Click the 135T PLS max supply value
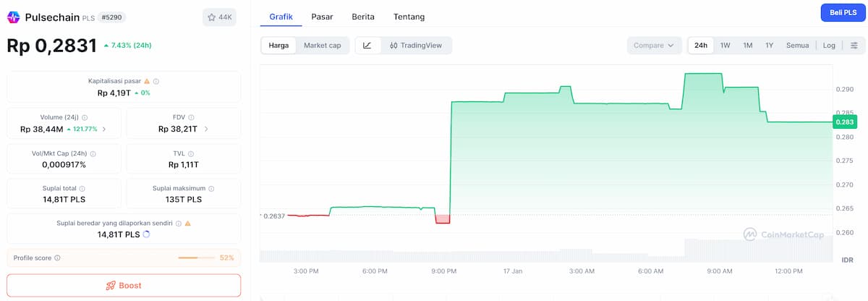Image resolution: width=868 pixels, height=301 pixels. click(184, 199)
